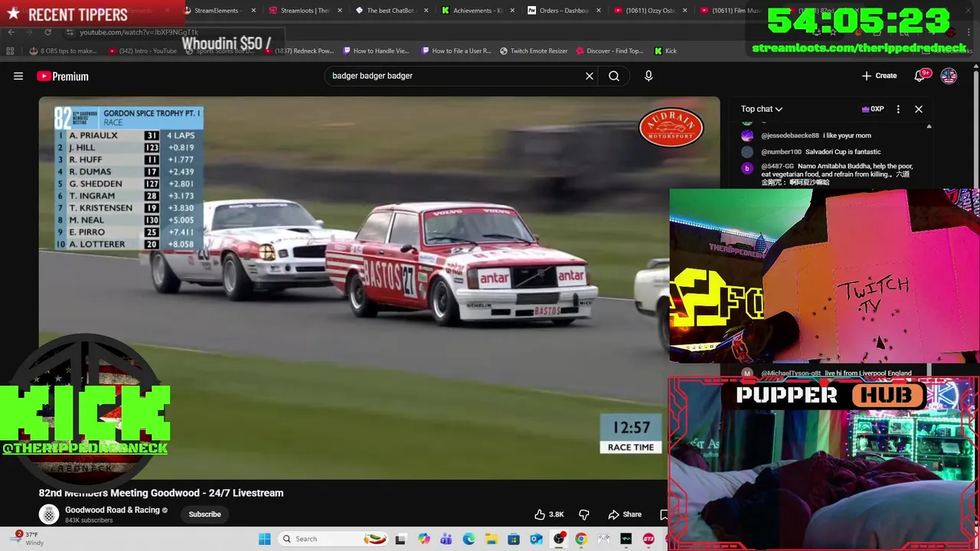980x551 pixels.
Task: Open Twitch Emote Resizer bookmark
Action: [534, 51]
